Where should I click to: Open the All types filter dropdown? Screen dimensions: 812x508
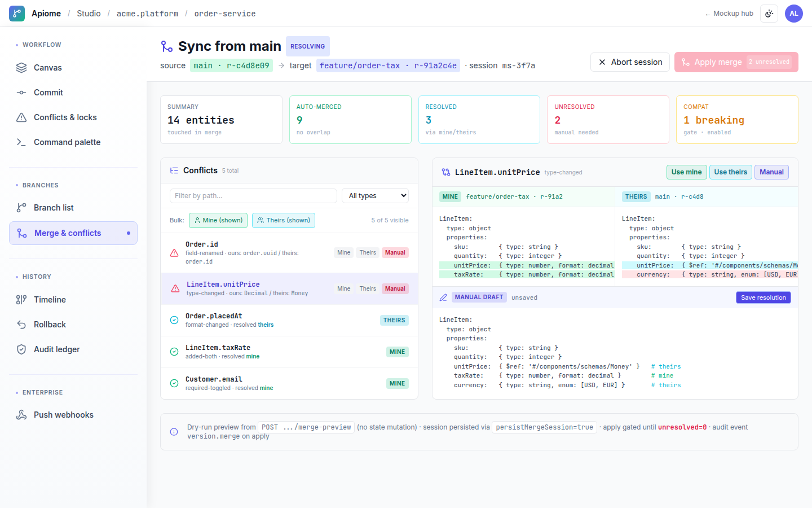point(375,196)
